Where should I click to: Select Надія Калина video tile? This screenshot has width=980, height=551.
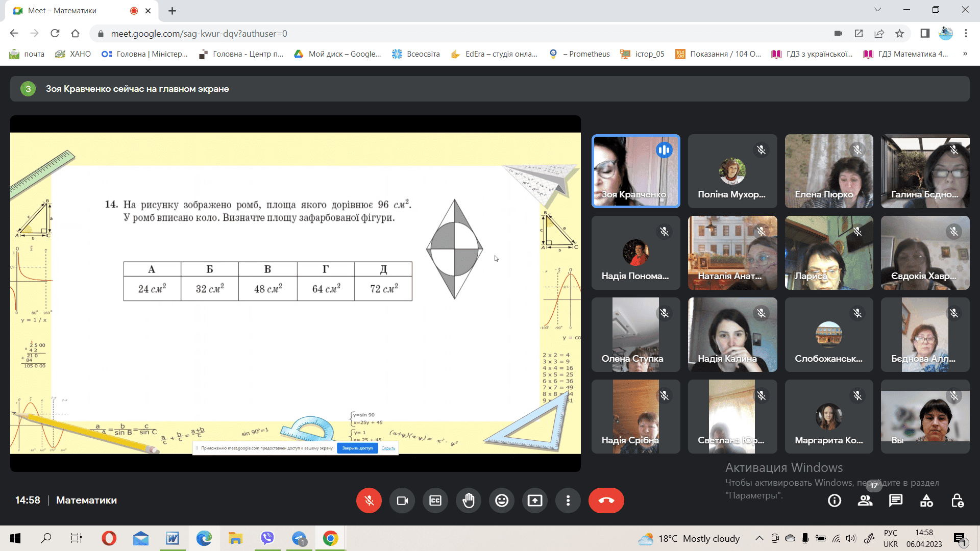tap(732, 335)
